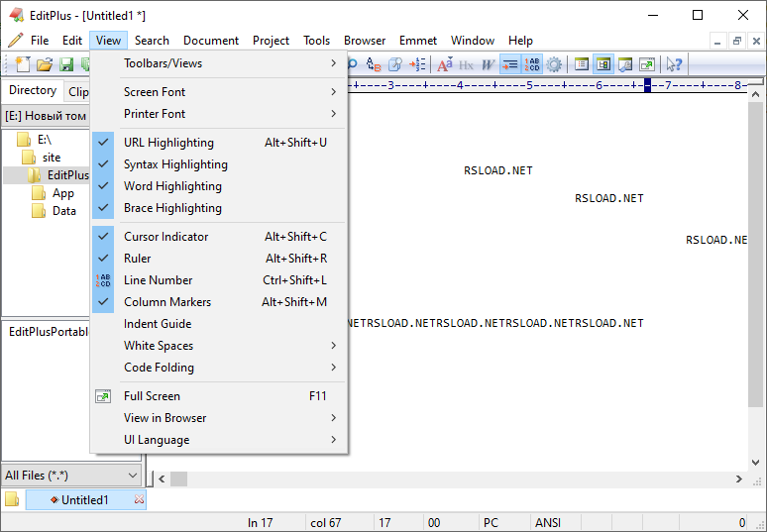
Task: Select the Data folder in directory tree
Action: coord(64,211)
